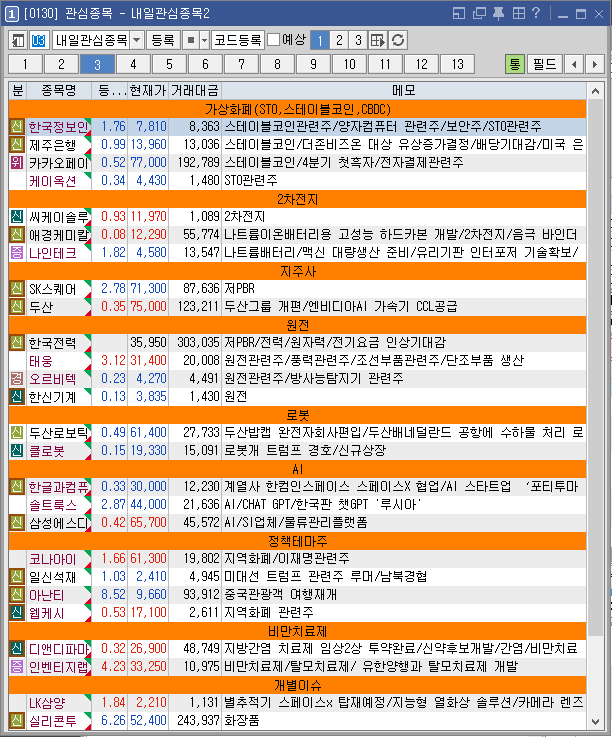Select the LK삼양 stock name
Screen dimensions: 612x737
click(47, 703)
